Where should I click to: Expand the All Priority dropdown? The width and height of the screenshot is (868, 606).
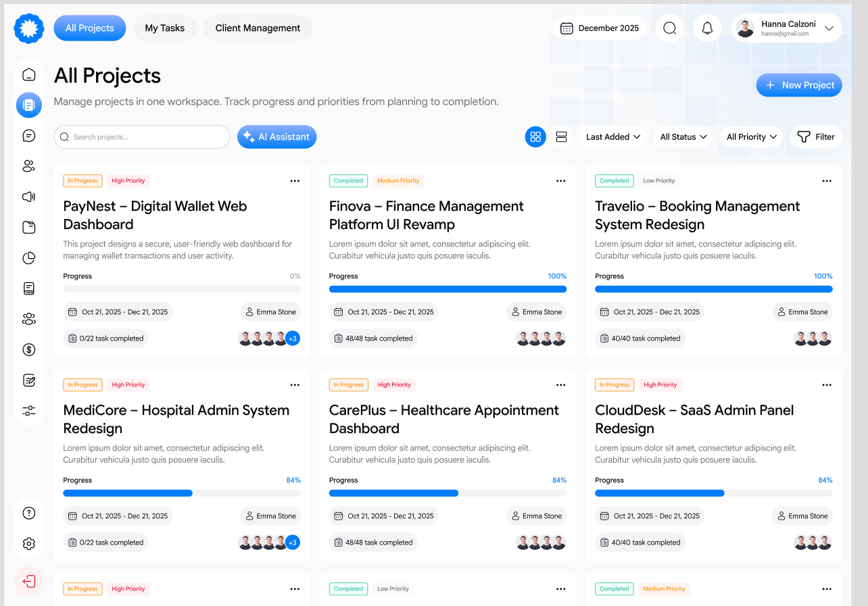coord(751,136)
